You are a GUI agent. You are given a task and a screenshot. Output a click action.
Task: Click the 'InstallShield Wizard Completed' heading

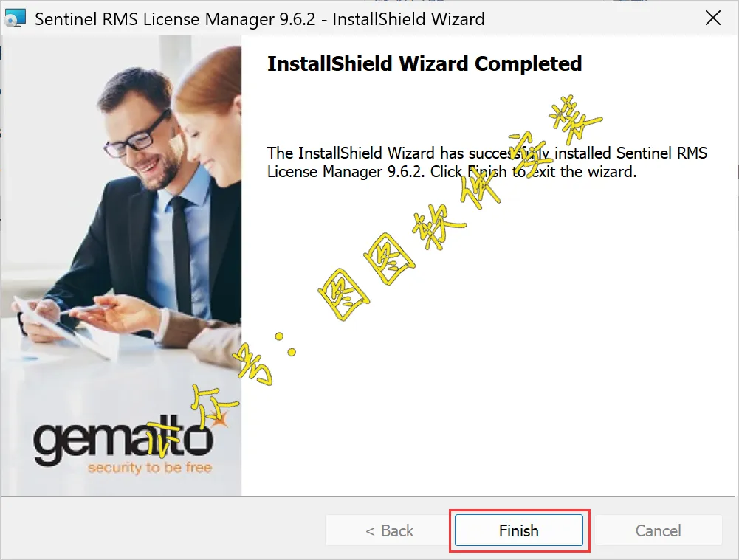[425, 63]
